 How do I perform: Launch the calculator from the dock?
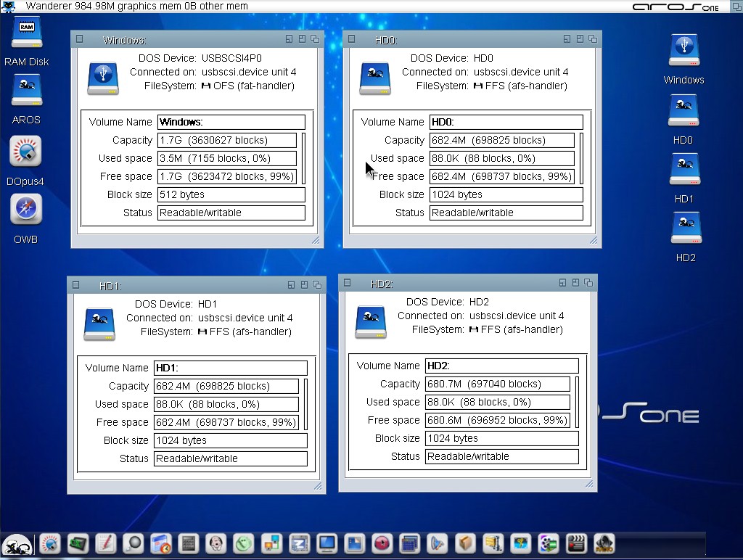189,543
